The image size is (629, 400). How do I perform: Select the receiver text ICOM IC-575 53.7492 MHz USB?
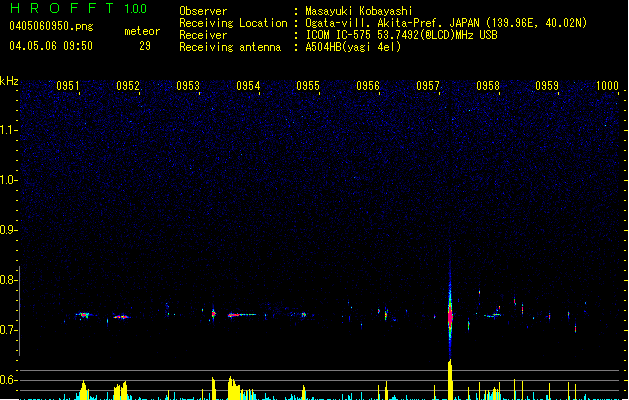tap(402, 35)
